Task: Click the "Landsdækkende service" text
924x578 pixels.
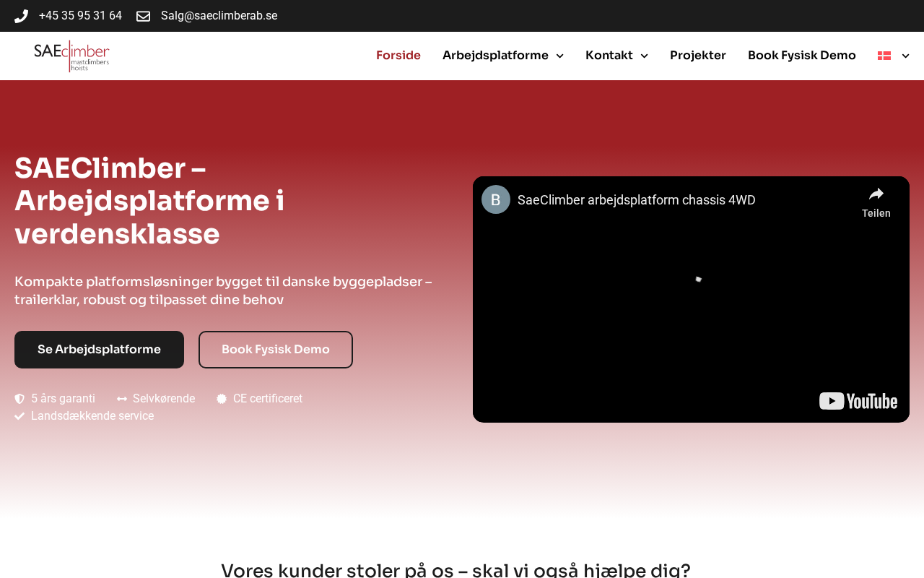Action: coord(92,416)
